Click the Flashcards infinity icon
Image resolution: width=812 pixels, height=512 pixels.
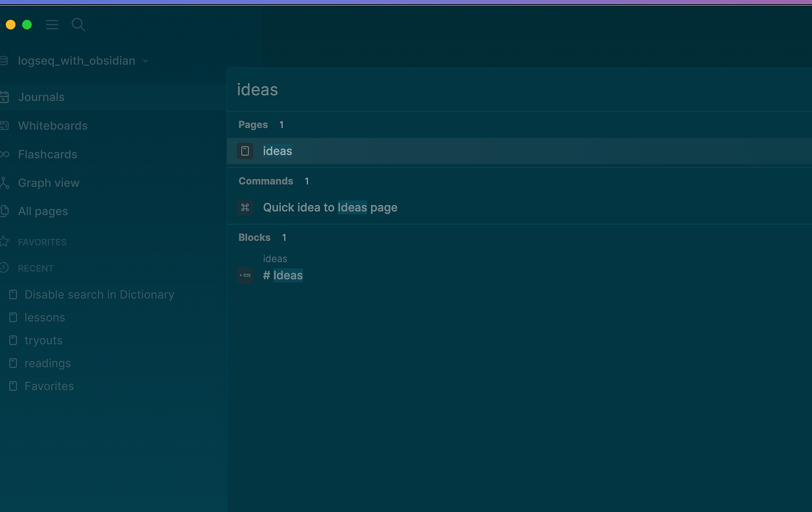click(x=4, y=154)
